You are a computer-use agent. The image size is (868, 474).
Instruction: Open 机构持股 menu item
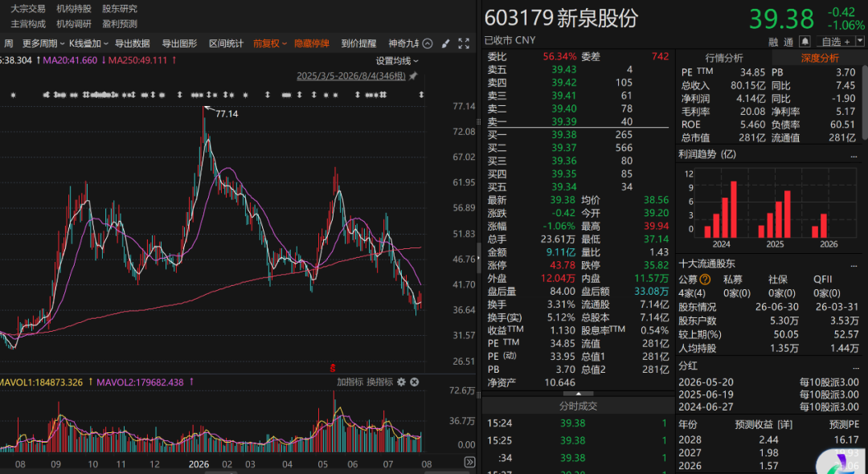point(74,9)
